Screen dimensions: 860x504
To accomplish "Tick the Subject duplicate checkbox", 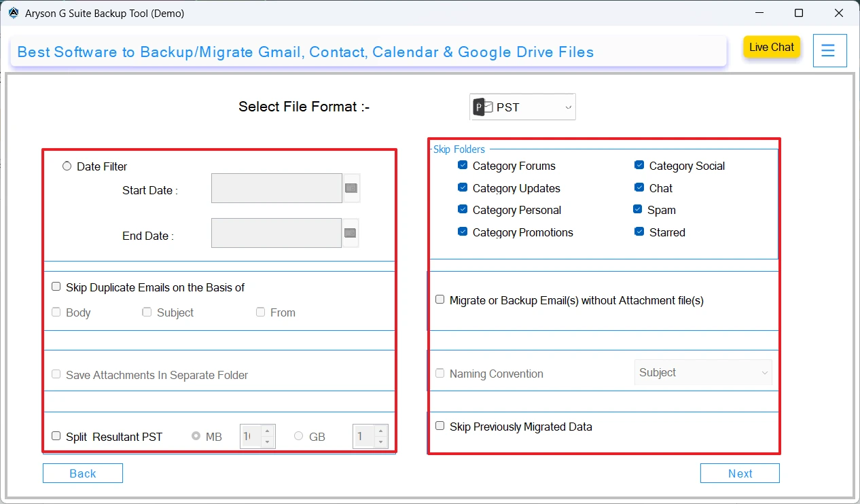I will pos(147,312).
